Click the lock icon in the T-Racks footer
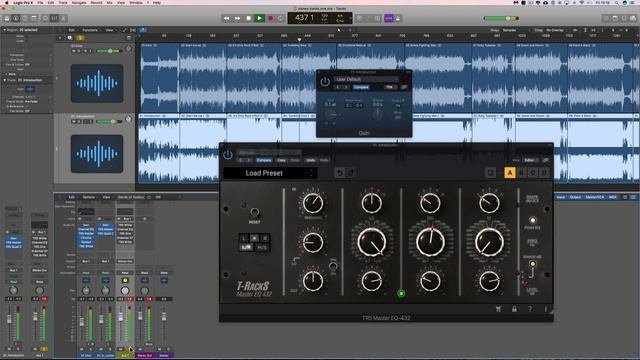640x360 pixels. [x=514, y=309]
